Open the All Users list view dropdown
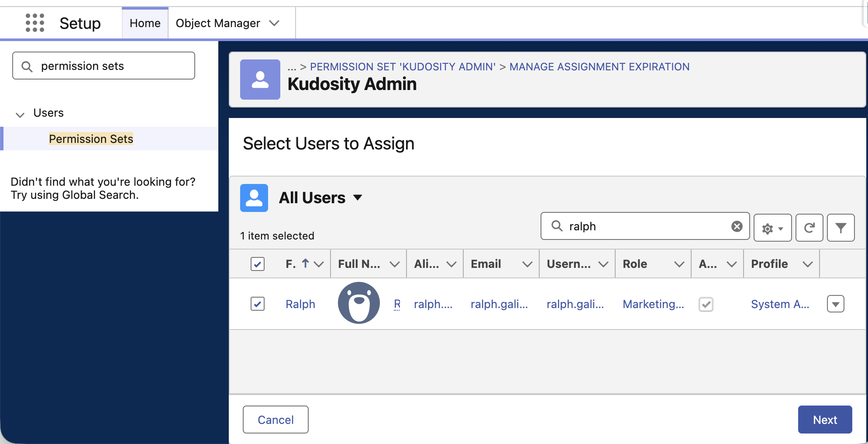The image size is (868, 444). tap(358, 198)
